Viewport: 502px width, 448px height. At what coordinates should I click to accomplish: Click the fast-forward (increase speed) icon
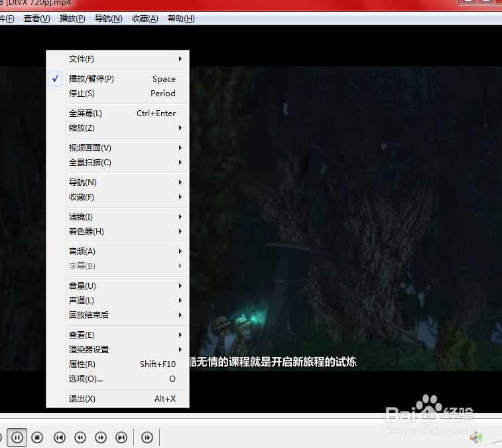(101, 437)
